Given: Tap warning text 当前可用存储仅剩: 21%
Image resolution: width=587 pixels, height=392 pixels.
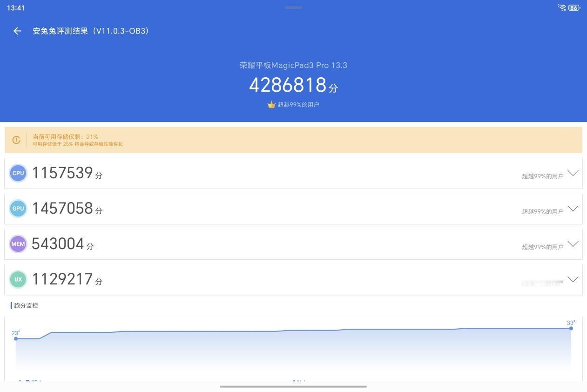Looking at the screenshot, I should [65, 137].
